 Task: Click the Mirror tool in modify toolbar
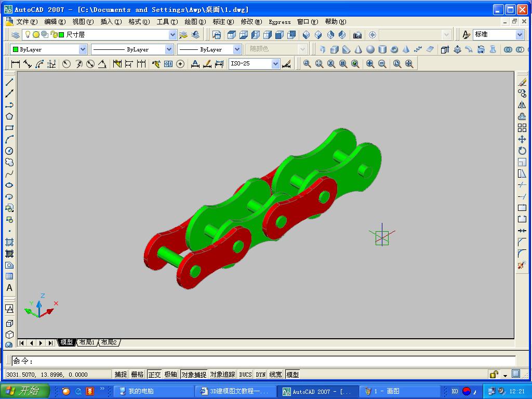[x=522, y=105]
